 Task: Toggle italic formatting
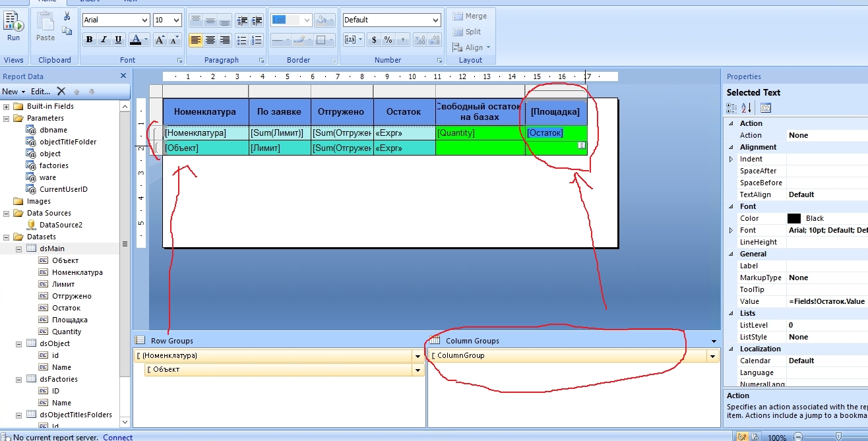pos(104,40)
